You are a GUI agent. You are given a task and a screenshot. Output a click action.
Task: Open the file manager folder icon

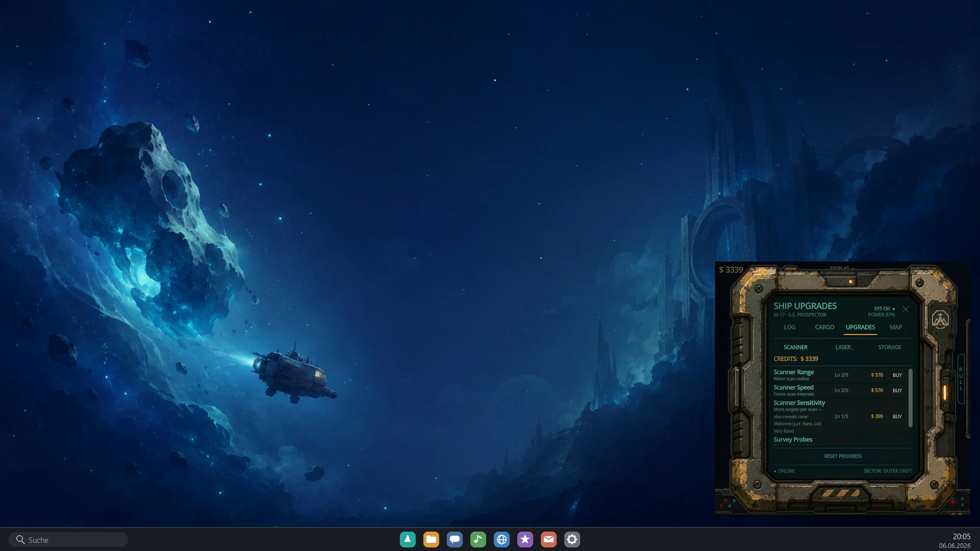tap(431, 539)
